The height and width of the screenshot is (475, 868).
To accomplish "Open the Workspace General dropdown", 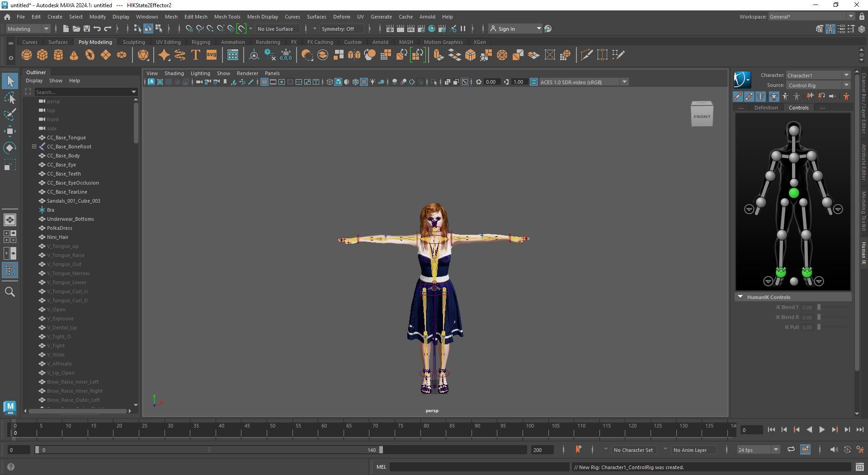I will pyautogui.click(x=811, y=17).
